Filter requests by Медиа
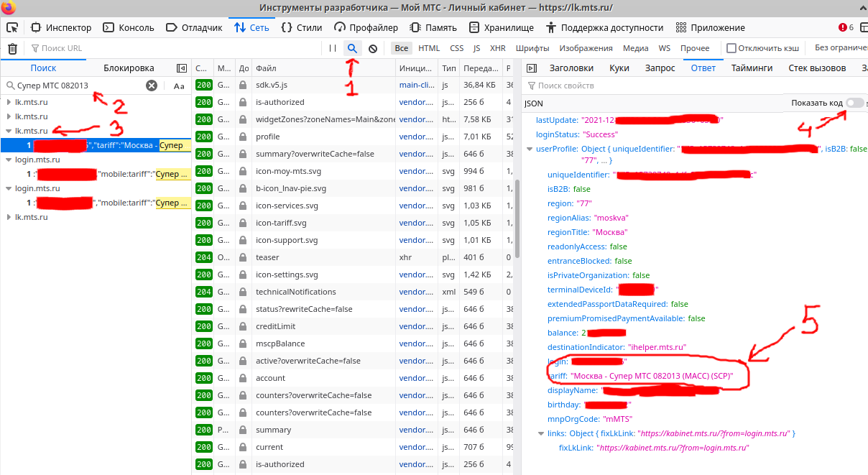 [635, 48]
